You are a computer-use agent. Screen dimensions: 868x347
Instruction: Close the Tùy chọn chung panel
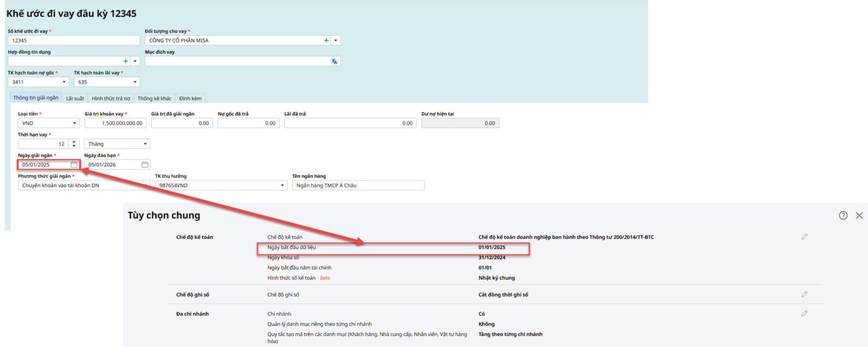859,215
